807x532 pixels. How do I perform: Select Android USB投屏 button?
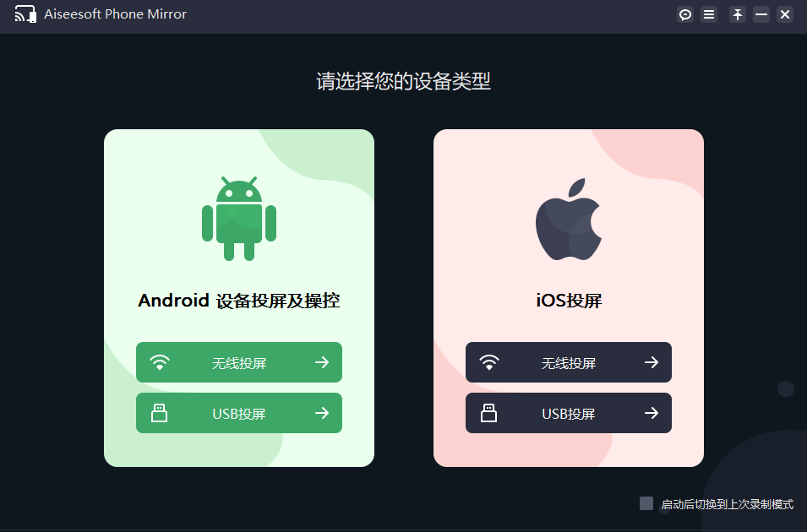(x=239, y=413)
